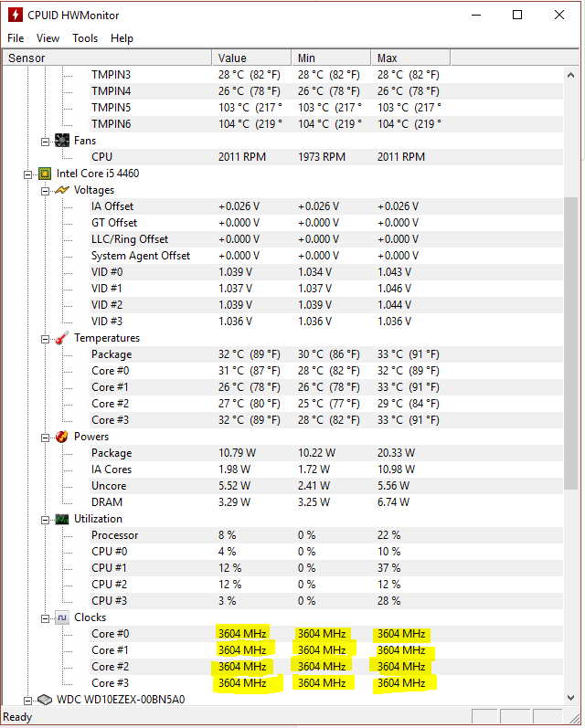Collapse the Voltages tree section
The width and height of the screenshot is (585, 728).
(45, 191)
